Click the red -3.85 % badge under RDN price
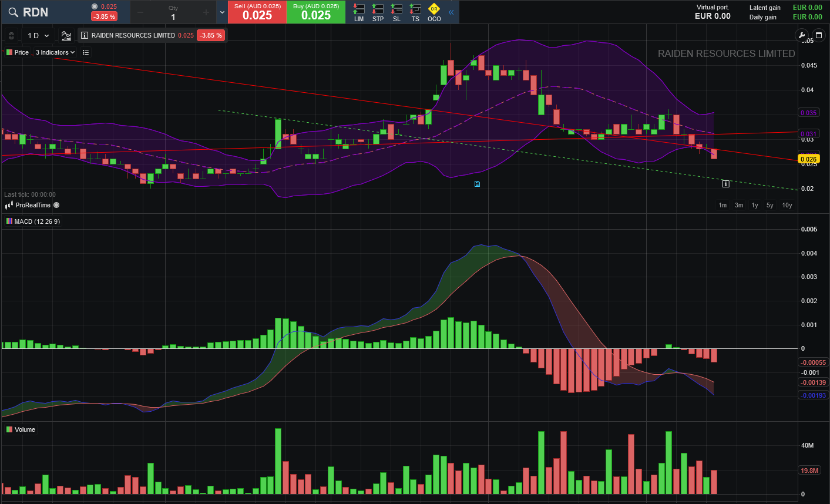 click(x=105, y=16)
